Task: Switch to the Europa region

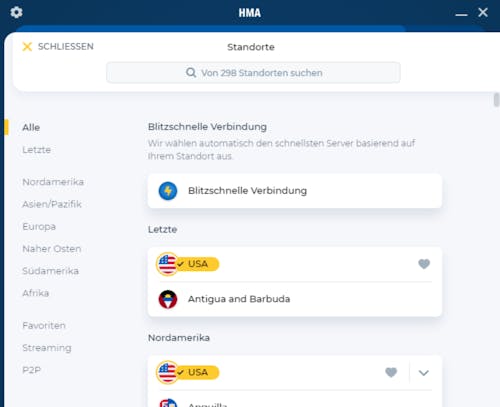Action: (39, 227)
